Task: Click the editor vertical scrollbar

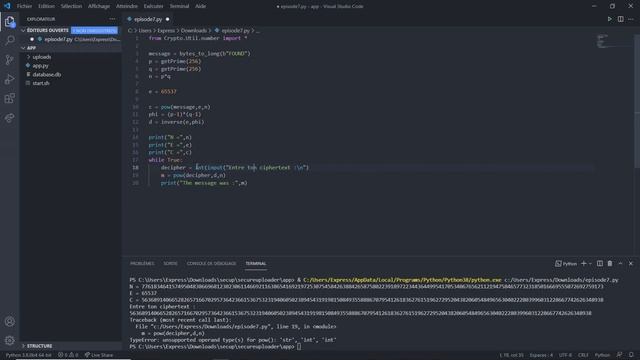Action: (x=637, y=101)
